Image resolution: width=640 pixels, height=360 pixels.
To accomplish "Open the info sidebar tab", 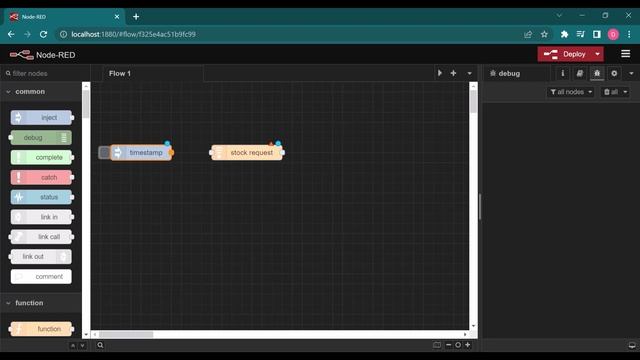I will [x=562, y=73].
